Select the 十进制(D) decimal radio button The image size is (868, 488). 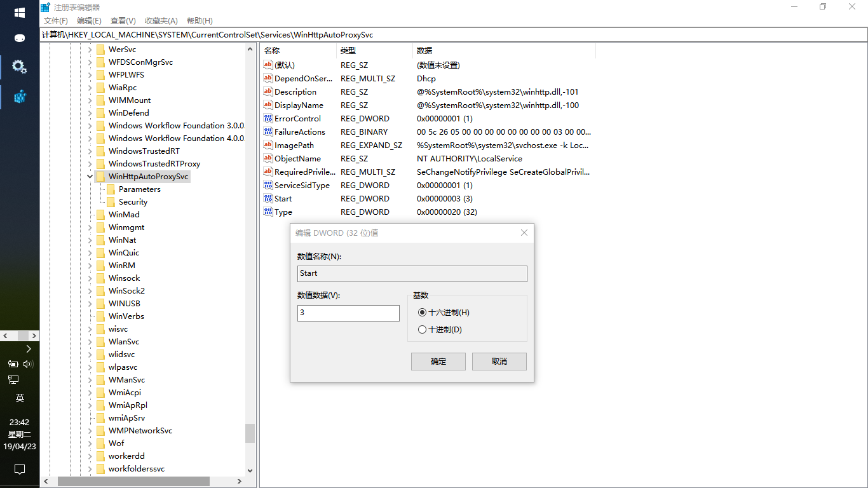point(423,330)
